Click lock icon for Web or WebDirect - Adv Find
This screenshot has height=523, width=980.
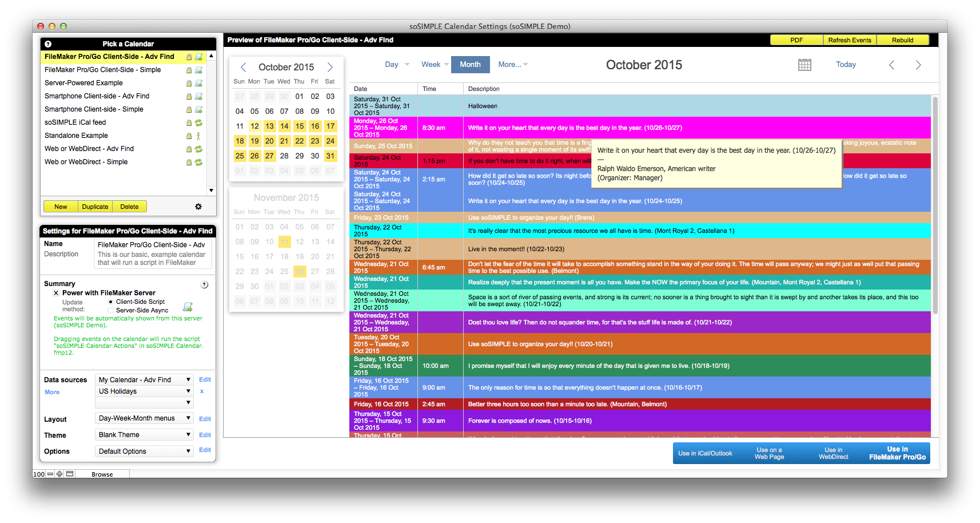pos(189,149)
